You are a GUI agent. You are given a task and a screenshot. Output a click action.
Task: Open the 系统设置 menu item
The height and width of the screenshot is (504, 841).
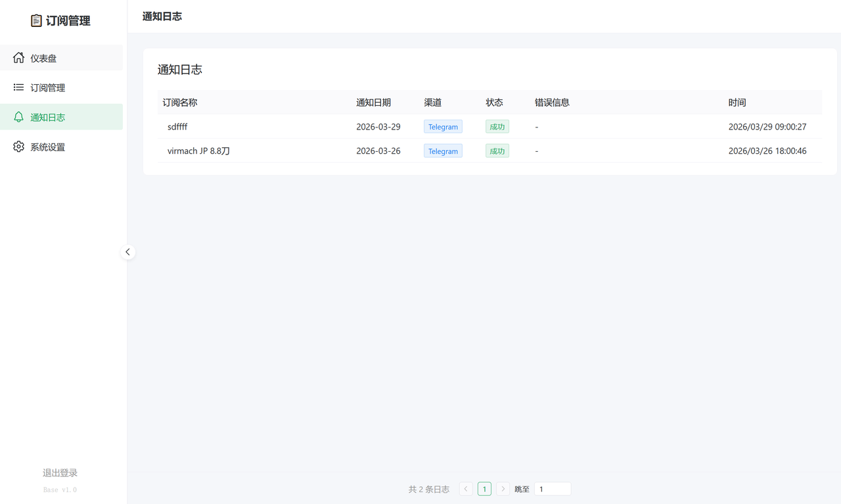[x=61, y=147]
